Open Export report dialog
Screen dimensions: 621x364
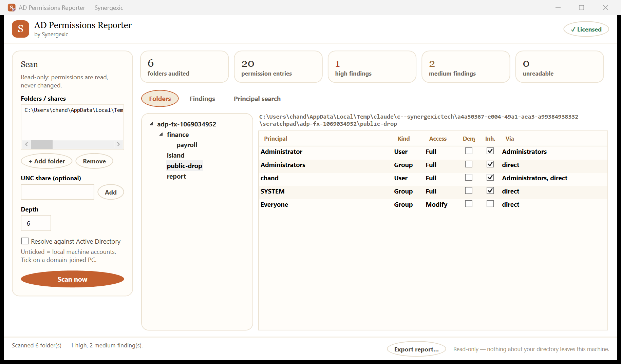(416, 349)
